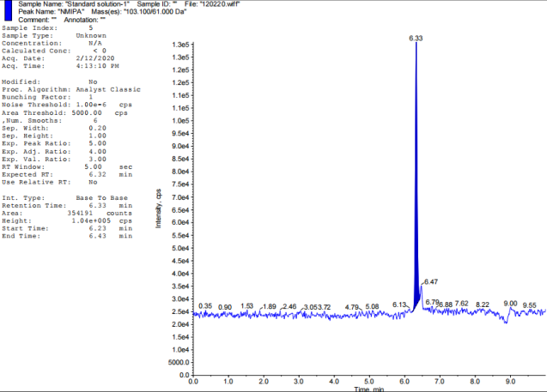Select the Expected RT value 6.32

pos(96,174)
